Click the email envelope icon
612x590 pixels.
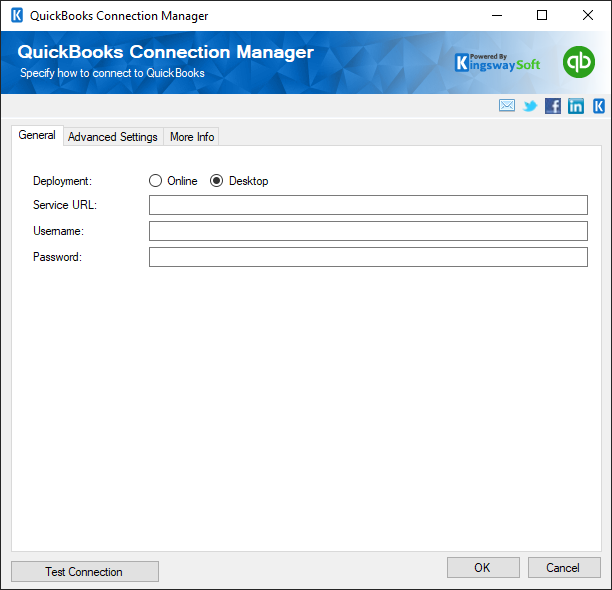point(507,105)
